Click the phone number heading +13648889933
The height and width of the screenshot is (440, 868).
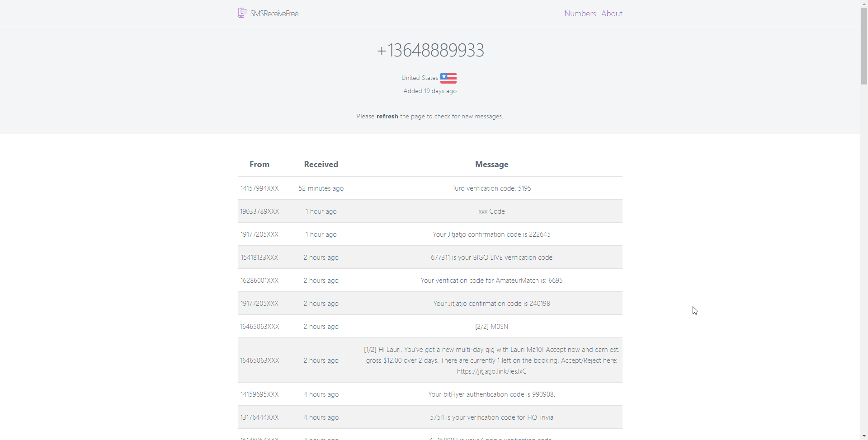point(430,50)
